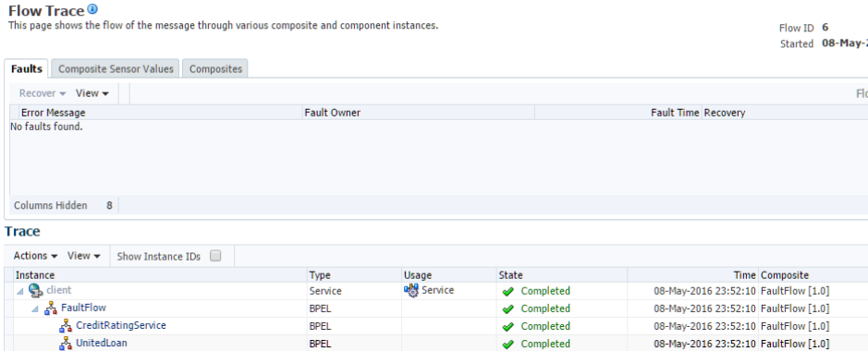Viewport: 868px width, 351px height.
Task: Click the Flow ID value 6
Action: tap(825, 28)
